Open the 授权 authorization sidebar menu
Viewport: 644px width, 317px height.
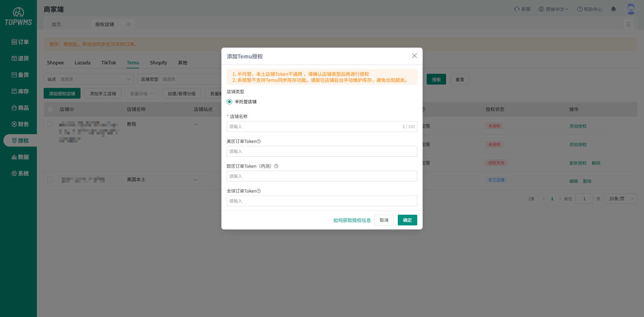20,141
